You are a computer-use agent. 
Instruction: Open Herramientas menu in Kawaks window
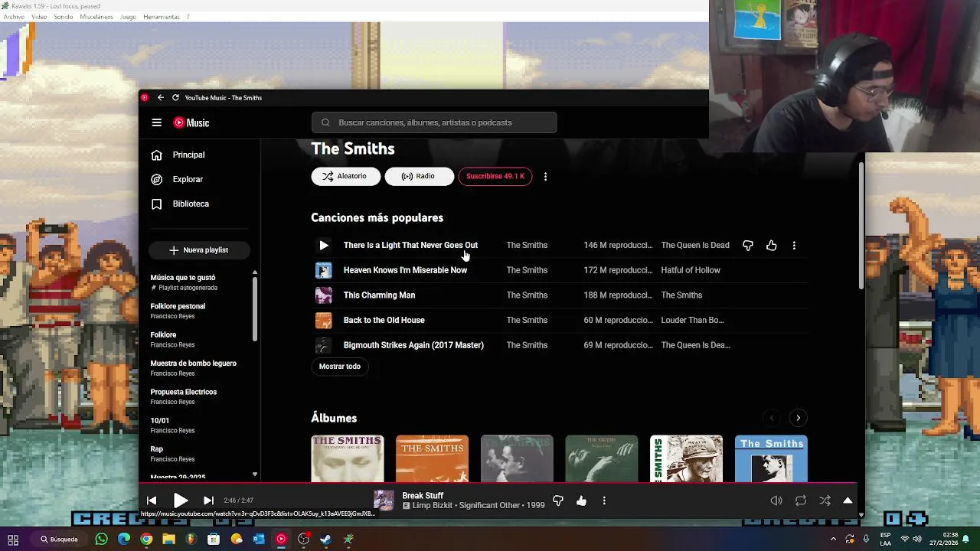click(161, 17)
